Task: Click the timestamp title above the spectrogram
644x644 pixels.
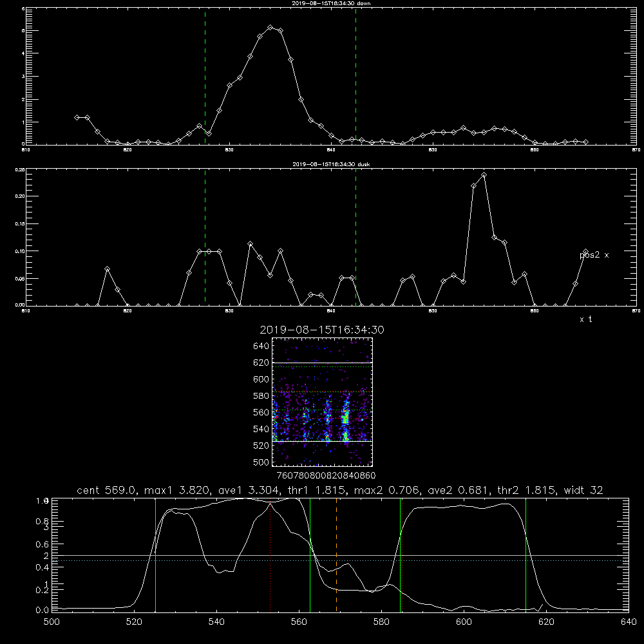Action: click(x=322, y=330)
